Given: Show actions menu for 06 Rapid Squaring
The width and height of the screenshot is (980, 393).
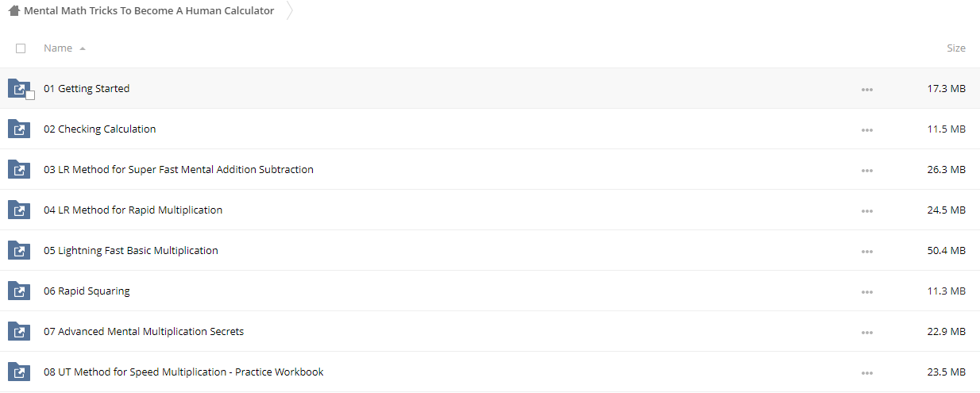Looking at the screenshot, I should click(x=867, y=292).
